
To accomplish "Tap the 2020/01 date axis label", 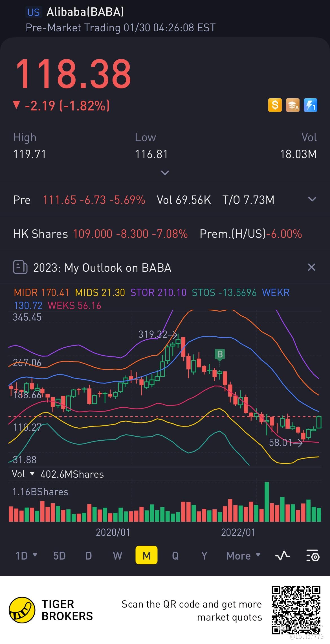I will pos(113,532).
